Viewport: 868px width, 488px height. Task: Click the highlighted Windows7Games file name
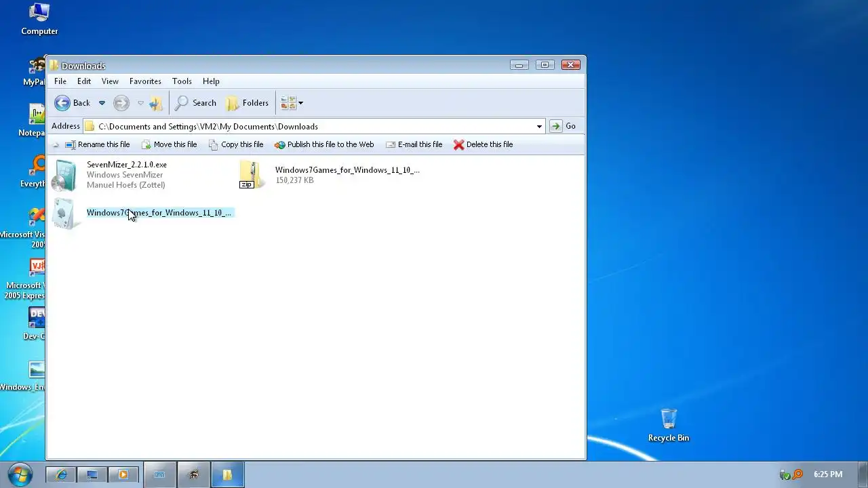point(159,213)
